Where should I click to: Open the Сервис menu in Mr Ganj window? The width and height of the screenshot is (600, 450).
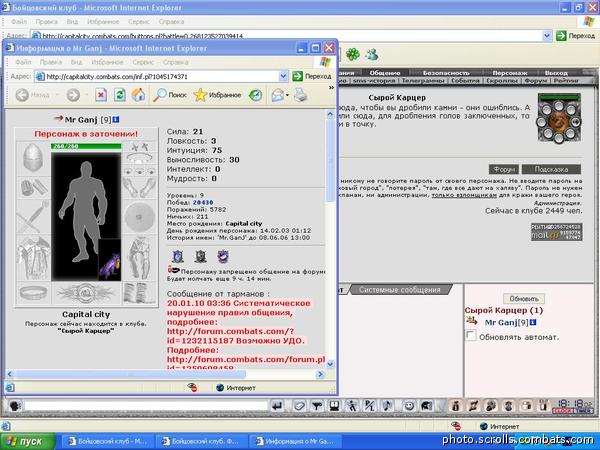point(143,62)
